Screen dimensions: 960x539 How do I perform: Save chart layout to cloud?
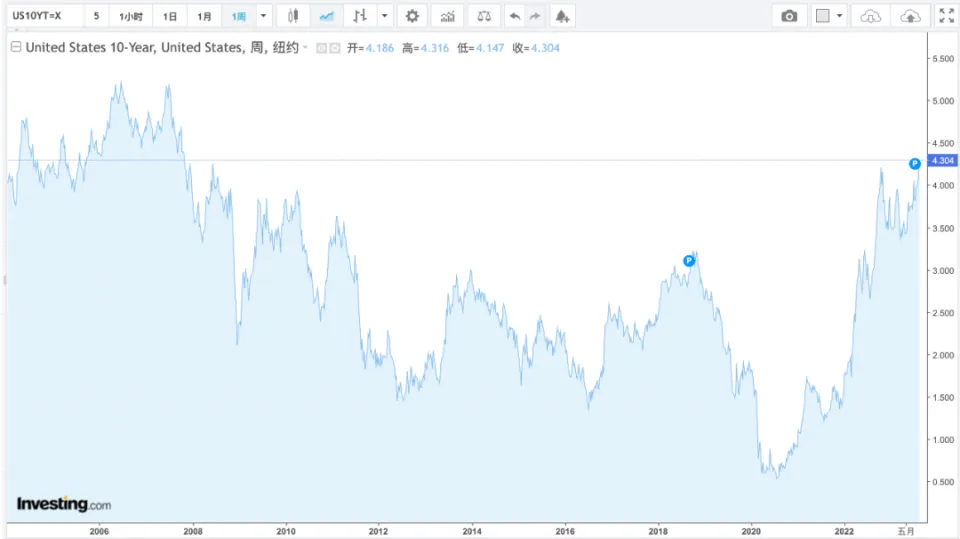pos(910,16)
